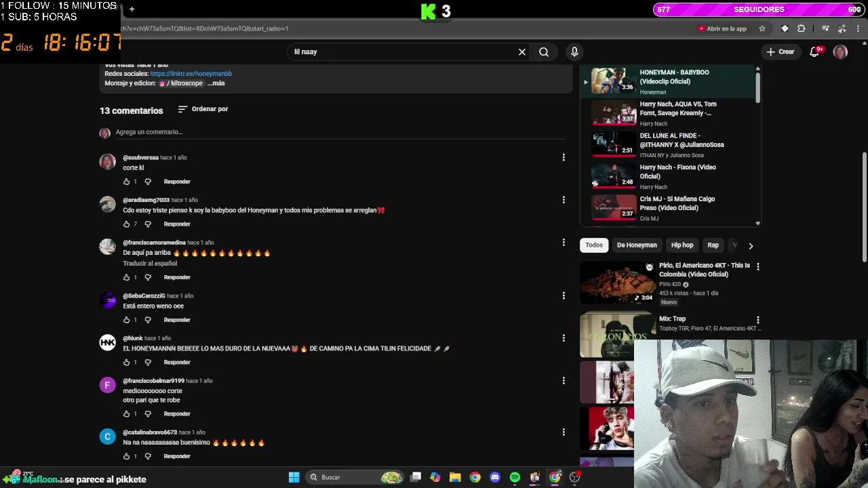This screenshot has height=488, width=868.
Task: Dislike the @aradiaamg7003 comment
Action: tap(148, 224)
